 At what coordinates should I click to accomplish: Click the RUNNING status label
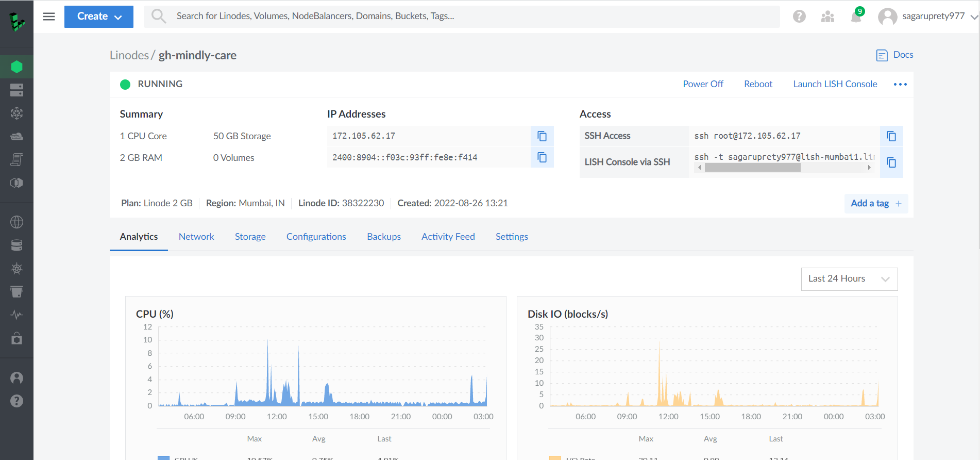pyautogui.click(x=160, y=84)
